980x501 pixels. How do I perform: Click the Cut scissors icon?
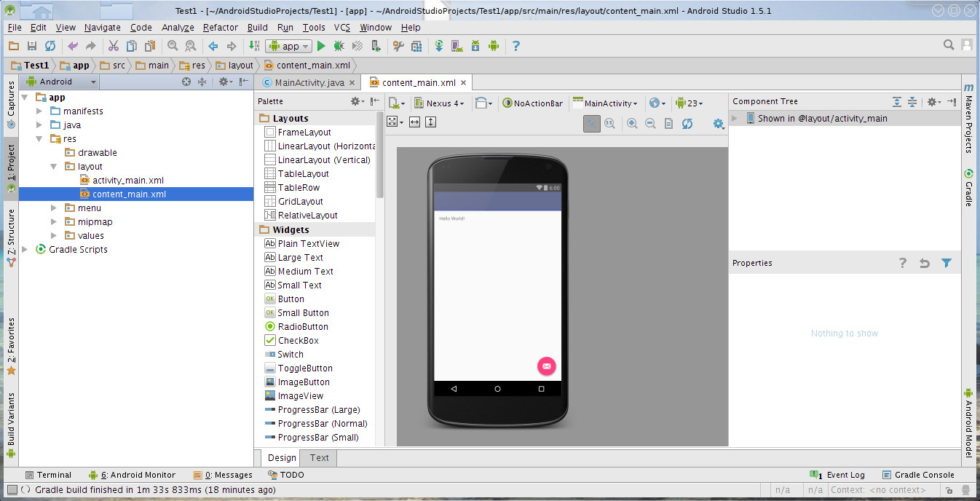click(x=114, y=46)
